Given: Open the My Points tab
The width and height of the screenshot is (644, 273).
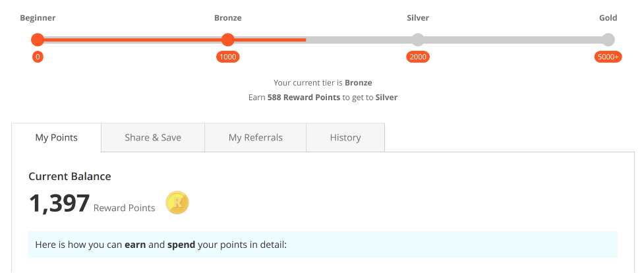Looking at the screenshot, I should point(56,138).
